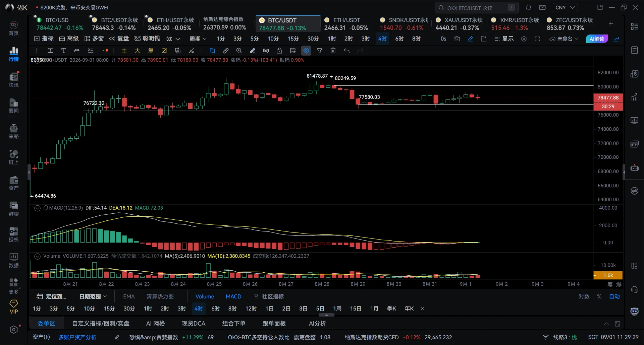Open the 资产 assets sidebar section
Viewport: 644px width, 345px height.
click(x=13, y=183)
